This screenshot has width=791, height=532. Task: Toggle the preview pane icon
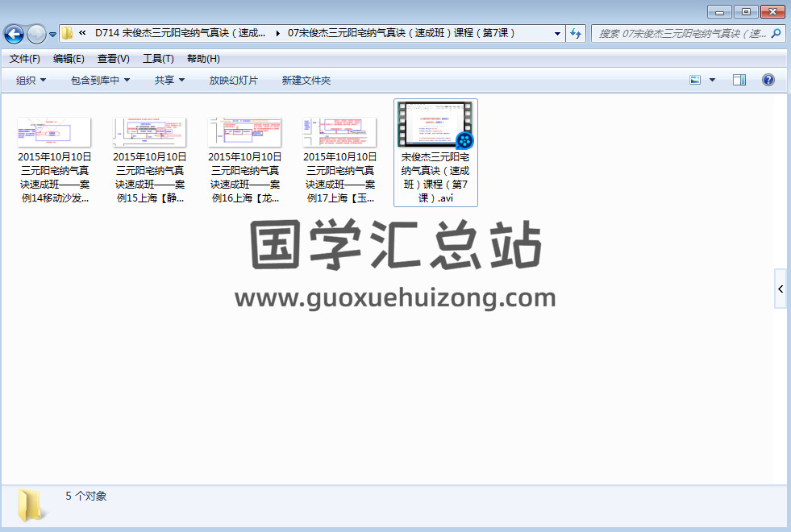(x=739, y=80)
